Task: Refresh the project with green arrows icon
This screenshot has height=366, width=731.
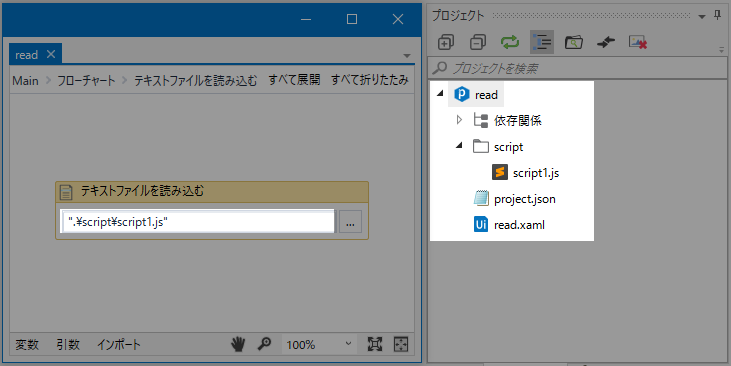Action: [x=510, y=42]
